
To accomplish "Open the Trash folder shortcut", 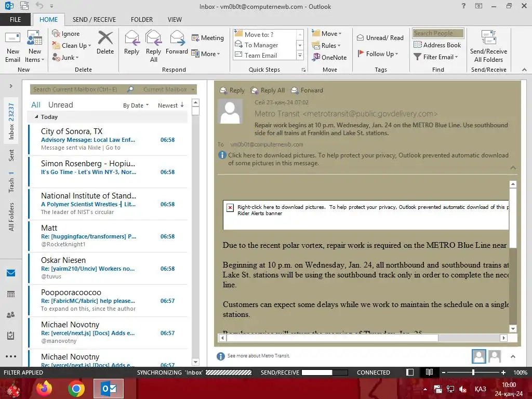I will pos(11,182).
